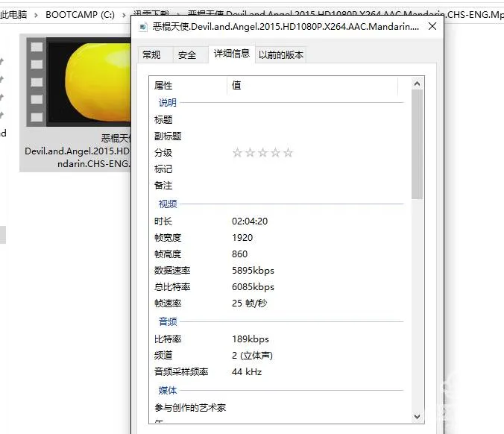Set rating to three stars
Screen dimensions: 504x434
[262, 153]
